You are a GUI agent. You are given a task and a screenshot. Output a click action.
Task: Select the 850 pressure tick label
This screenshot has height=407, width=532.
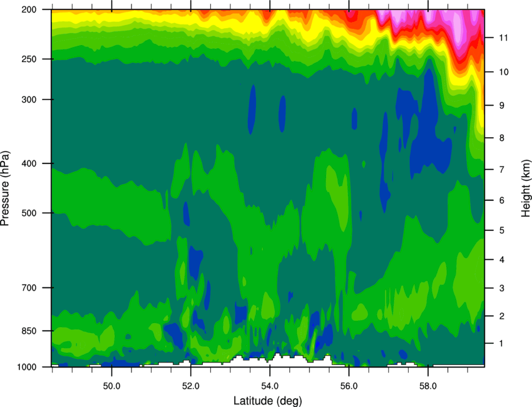point(29,331)
